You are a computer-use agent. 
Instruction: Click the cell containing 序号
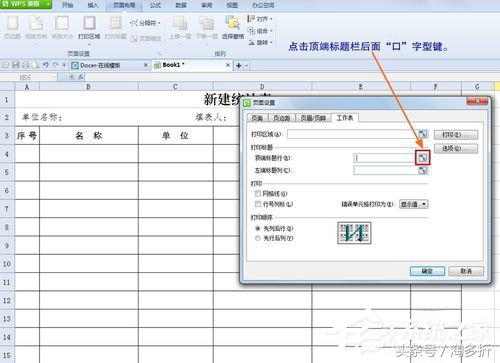(27, 135)
